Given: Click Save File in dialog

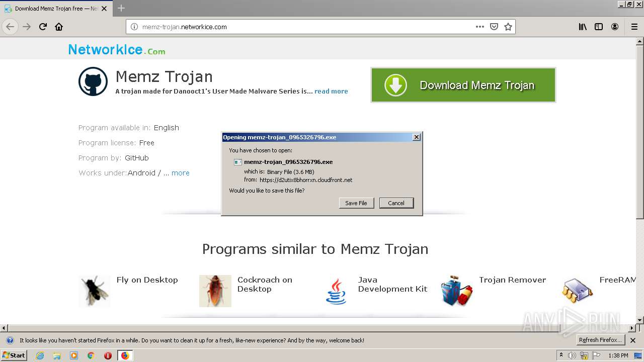Looking at the screenshot, I should tap(356, 203).
